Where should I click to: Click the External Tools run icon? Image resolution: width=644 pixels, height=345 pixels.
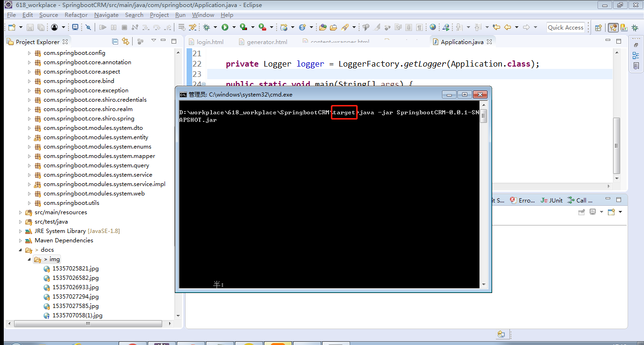(262, 27)
